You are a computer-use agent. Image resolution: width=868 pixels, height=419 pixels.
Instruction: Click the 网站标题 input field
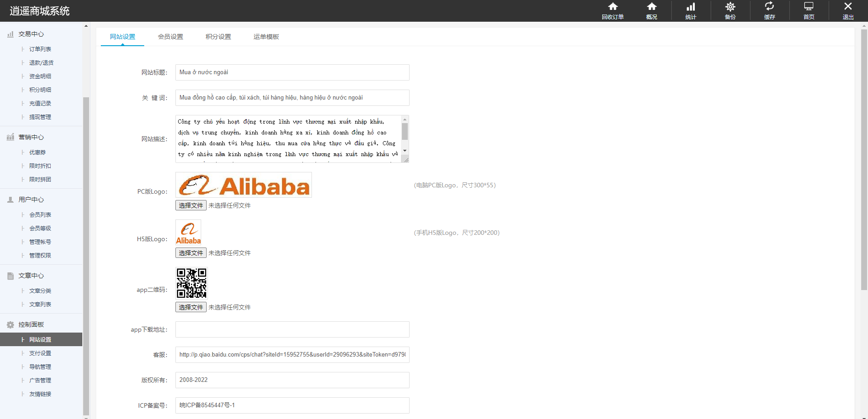click(x=292, y=72)
